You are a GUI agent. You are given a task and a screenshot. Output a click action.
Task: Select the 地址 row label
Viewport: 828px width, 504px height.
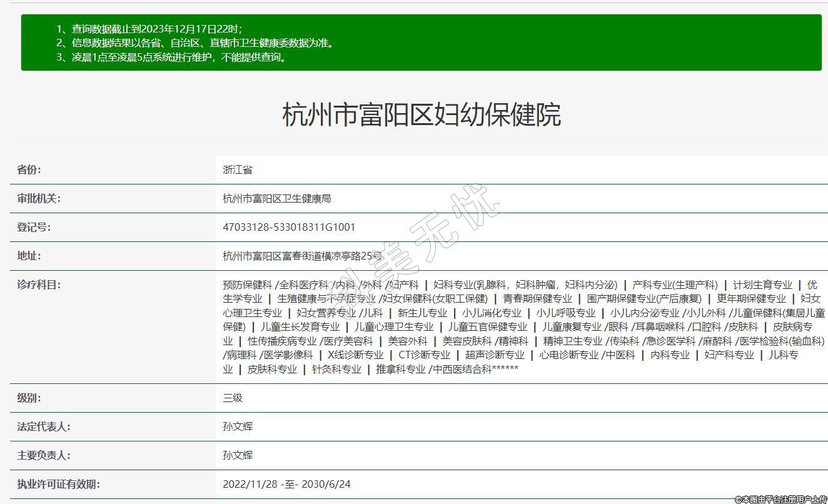[x=29, y=256]
